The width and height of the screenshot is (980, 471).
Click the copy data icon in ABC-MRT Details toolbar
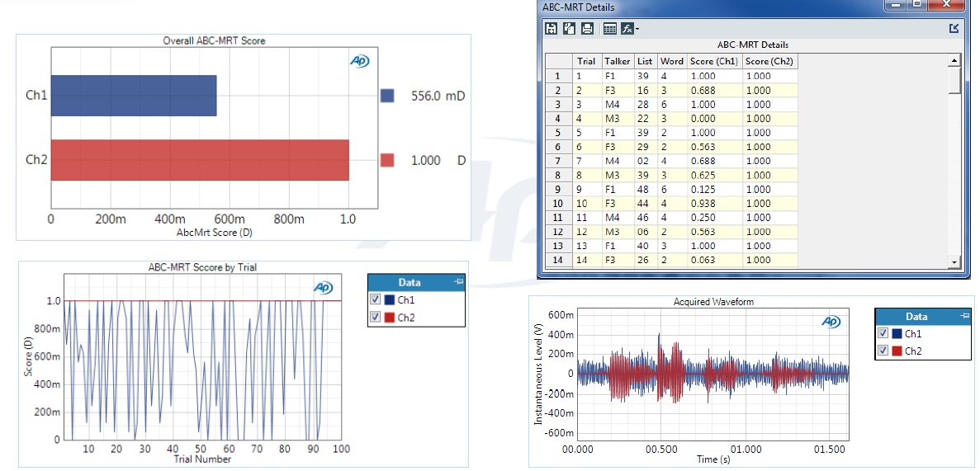(x=570, y=29)
